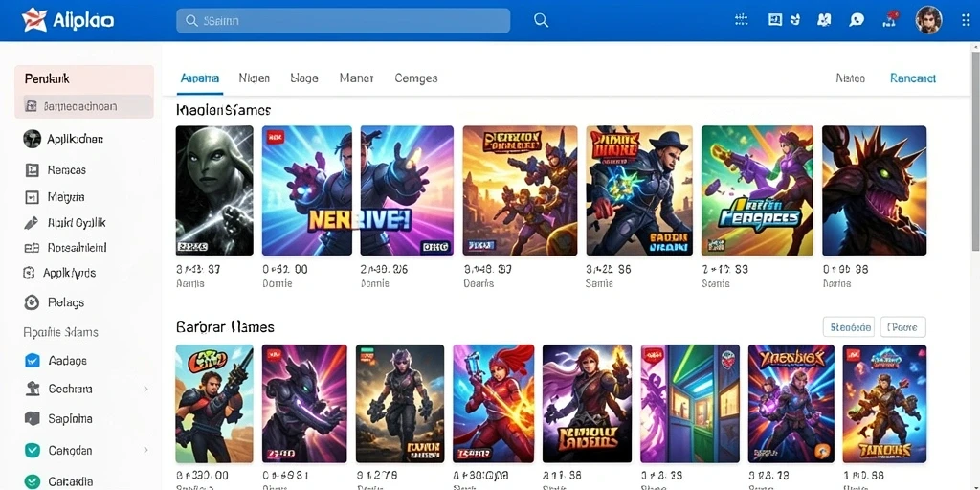This screenshot has width=980, height=490.
Task: Click the Kiaolan Sfames section heading
Action: 224,111
